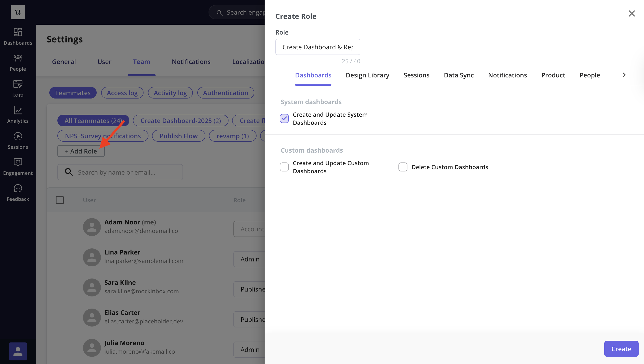Switch to the Data Sync permissions tab
The image size is (644, 364).
tap(459, 75)
